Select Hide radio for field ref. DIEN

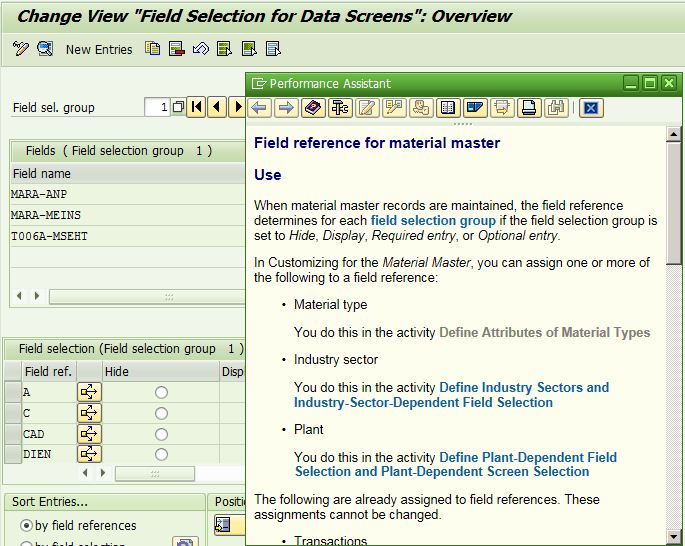pos(161,454)
